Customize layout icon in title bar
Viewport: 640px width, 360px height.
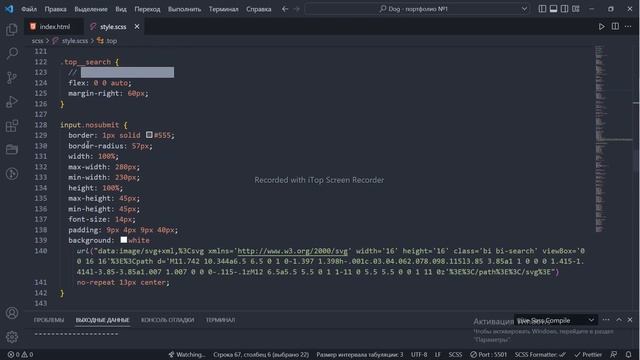point(576,9)
